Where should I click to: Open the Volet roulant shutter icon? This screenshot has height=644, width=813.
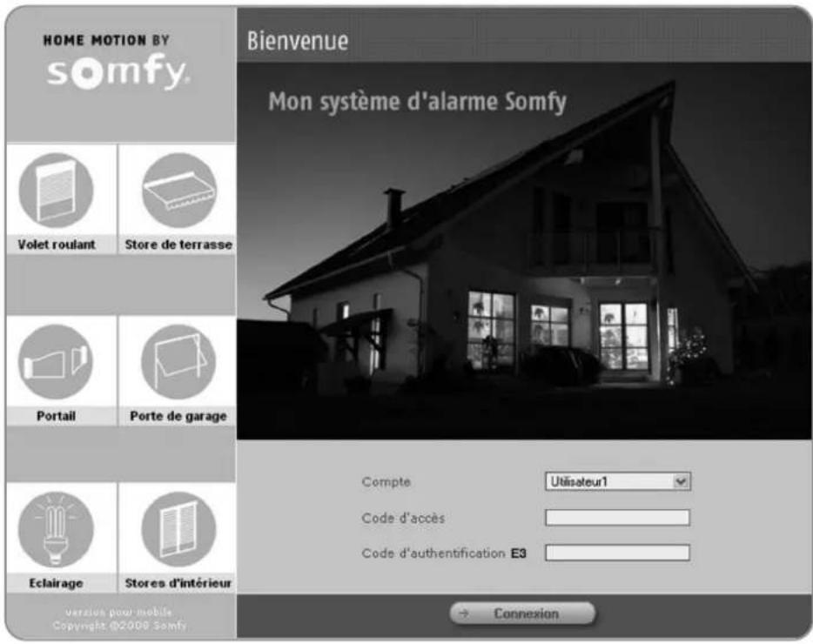tap(56, 191)
